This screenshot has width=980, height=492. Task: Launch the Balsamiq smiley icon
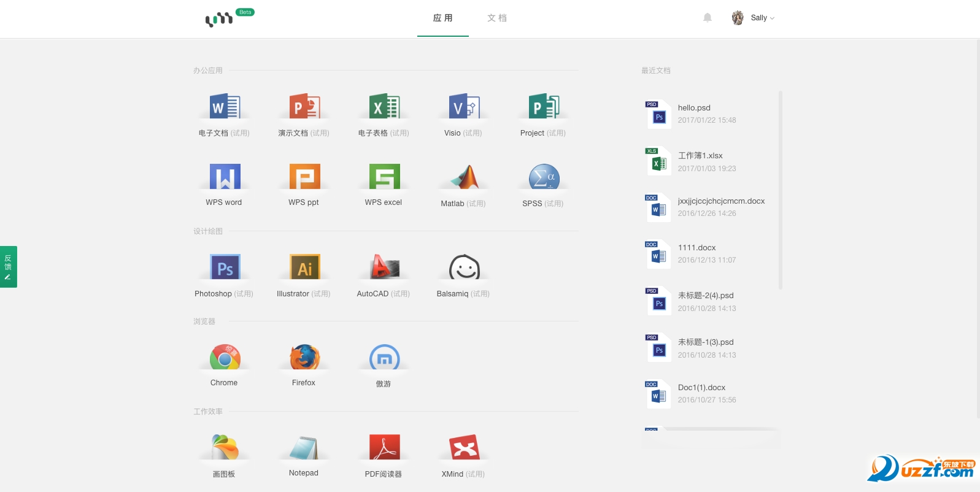pos(464,267)
